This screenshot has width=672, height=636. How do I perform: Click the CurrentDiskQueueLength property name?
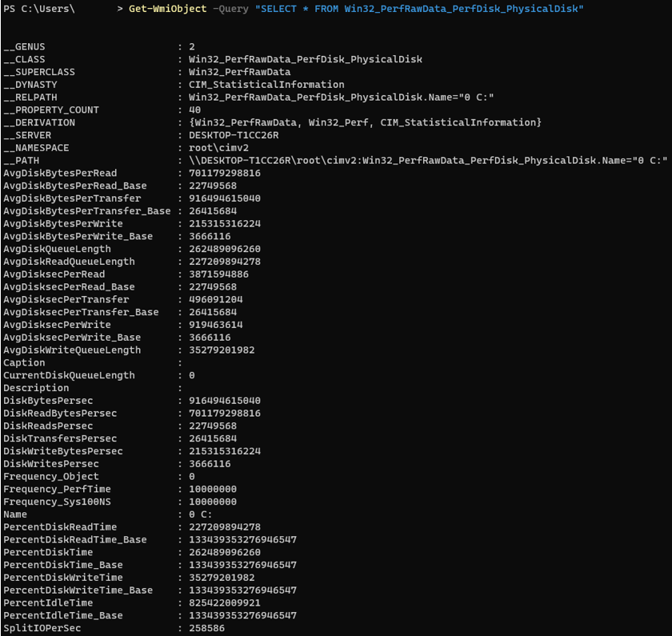[x=69, y=375]
